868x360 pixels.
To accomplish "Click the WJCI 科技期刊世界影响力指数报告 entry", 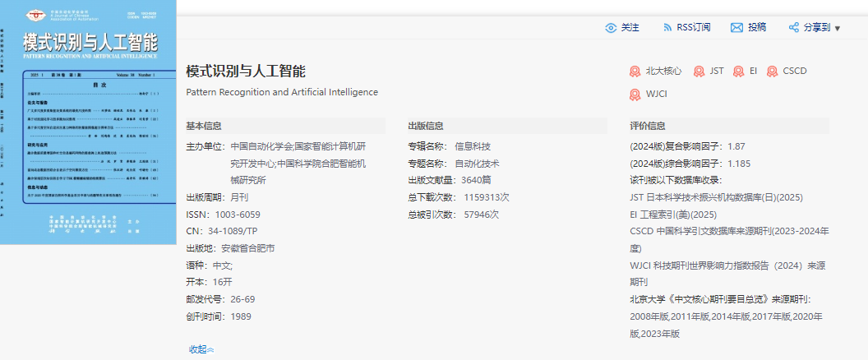I will point(728,275).
